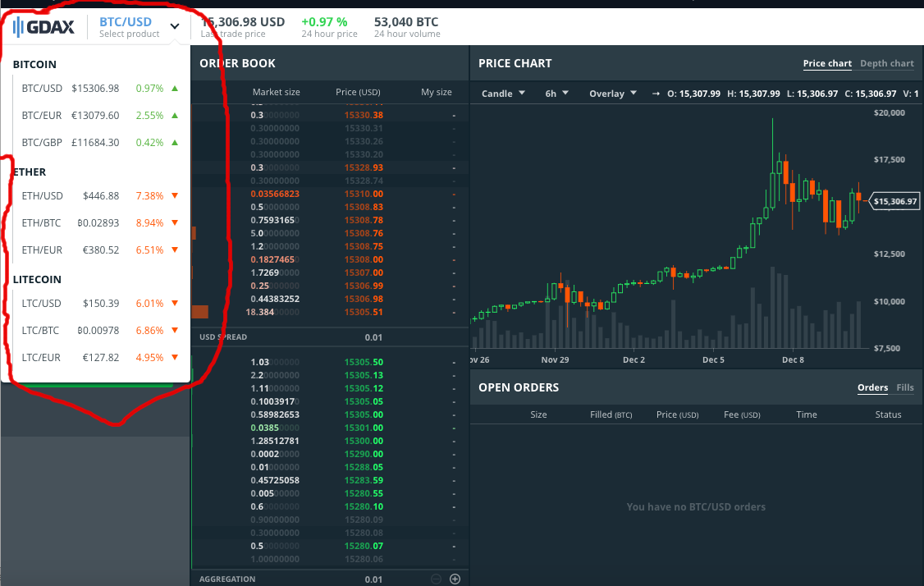The width and height of the screenshot is (924, 586).
Task: Click the ETH/EUR down-trend triangle icon
Action: point(175,250)
